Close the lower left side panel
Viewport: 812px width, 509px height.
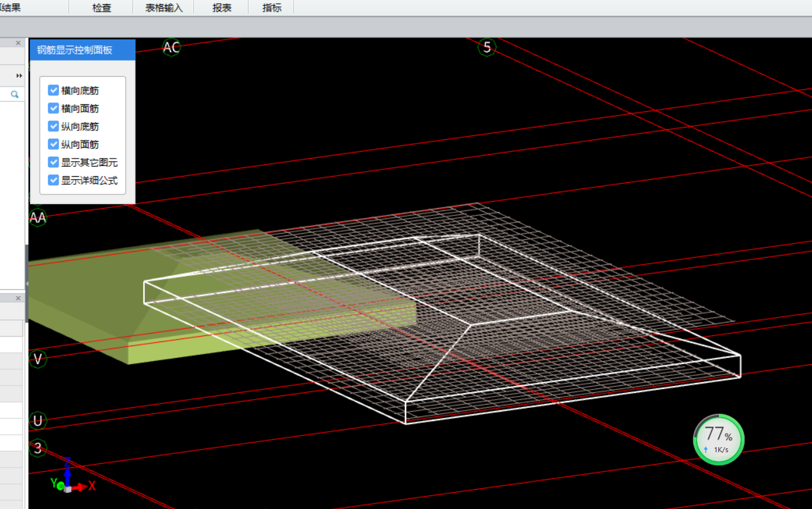tap(18, 299)
